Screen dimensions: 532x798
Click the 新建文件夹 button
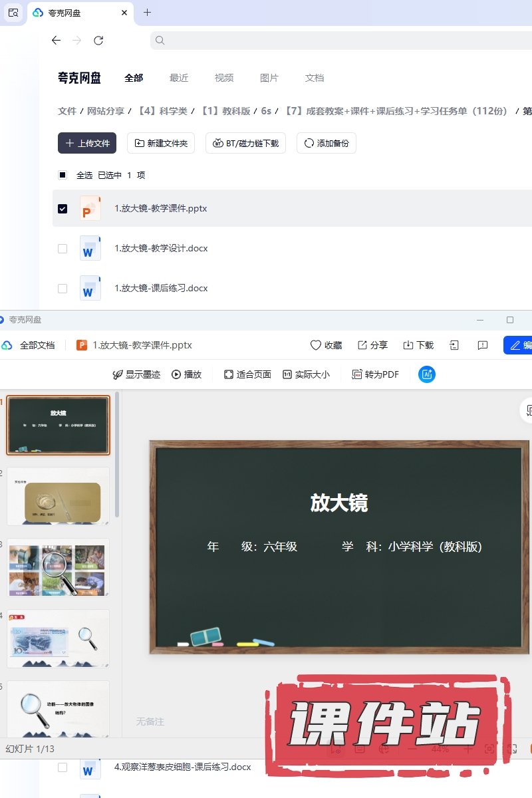[x=161, y=143]
